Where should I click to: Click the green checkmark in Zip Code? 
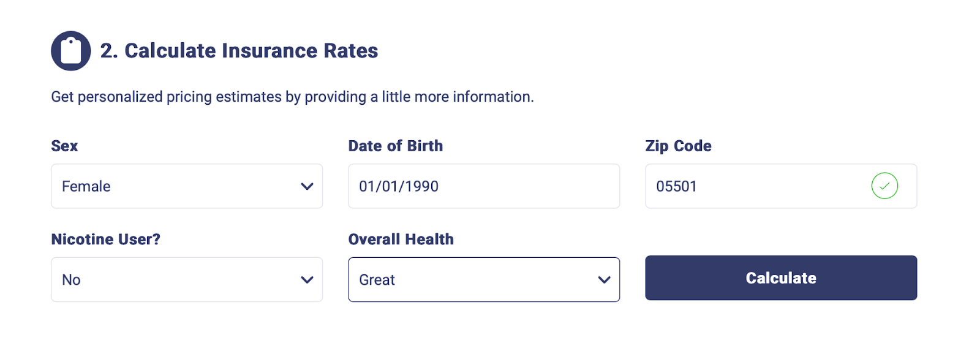(884, 186)
